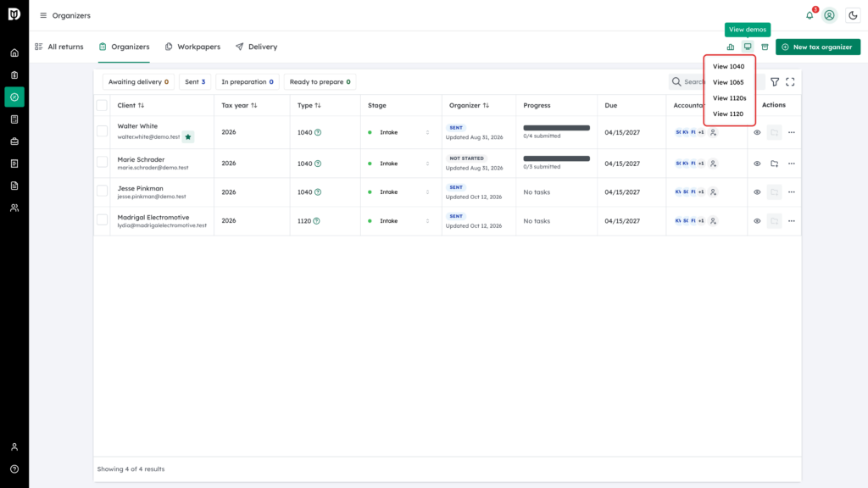
Task: Click the bar chart statistics icon
Action: [731, 47]
